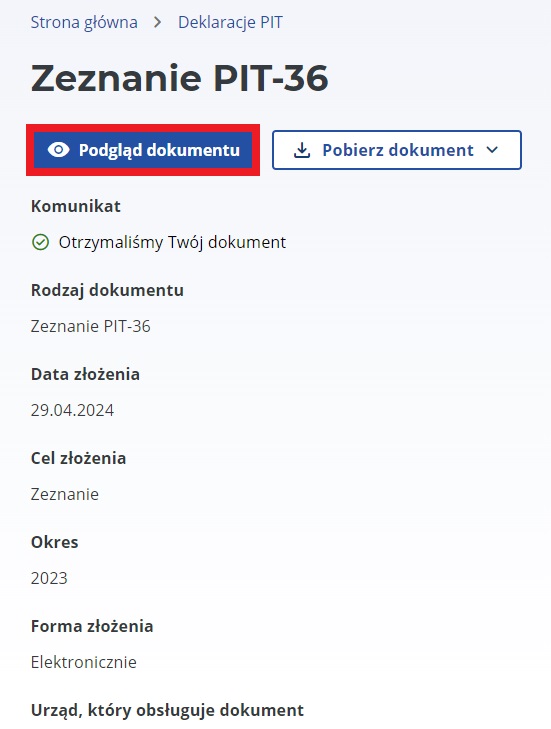Click the Pobierz dokument button label

point(398,150)
